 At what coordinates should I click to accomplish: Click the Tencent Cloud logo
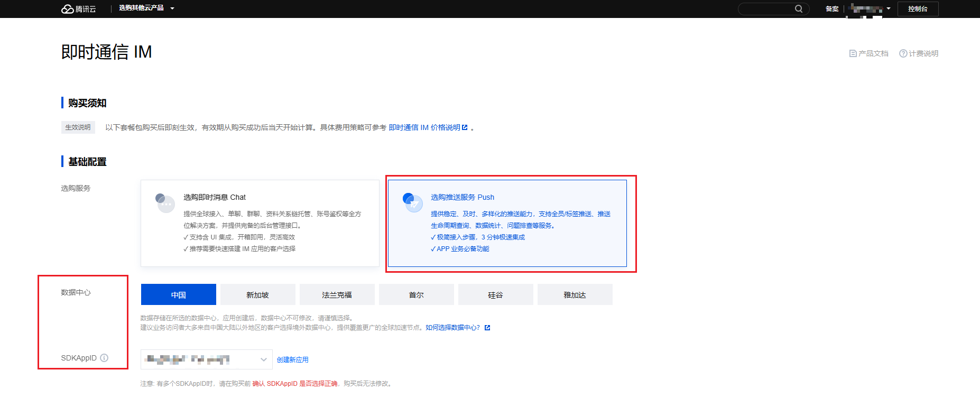point(79,9)
